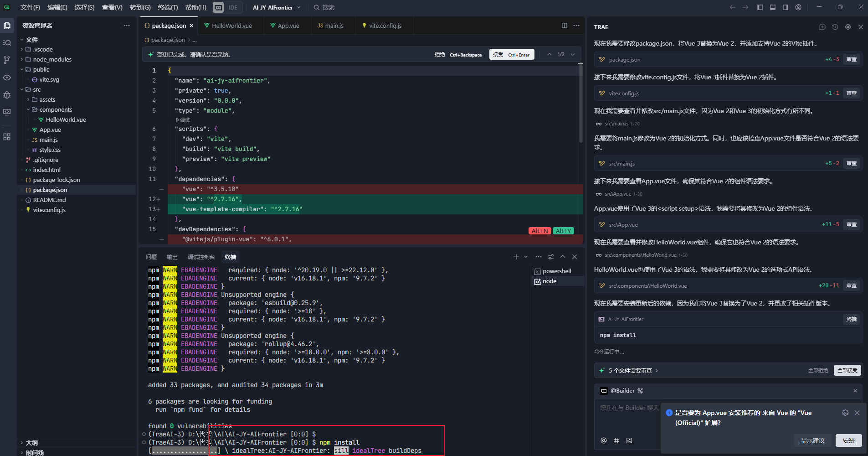The height and width of the screenshot is (456, 868).
Task: Click the Builder chat input field
Action: point(629,408)
